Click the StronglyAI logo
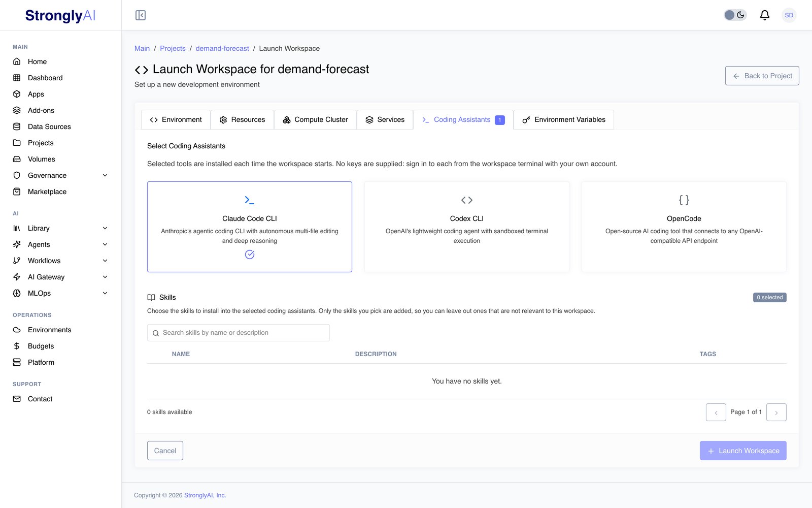Screen dimensions: 812x508 [60, 16]
